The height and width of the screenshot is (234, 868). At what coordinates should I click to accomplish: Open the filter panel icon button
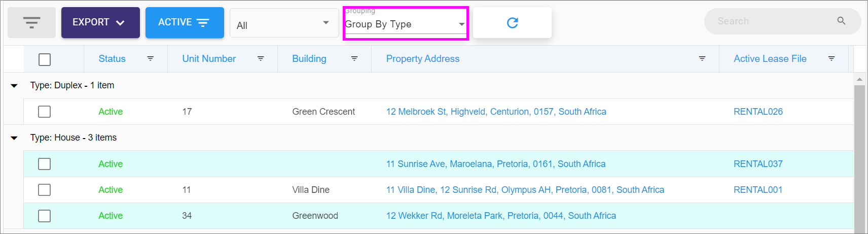point(31,22)
